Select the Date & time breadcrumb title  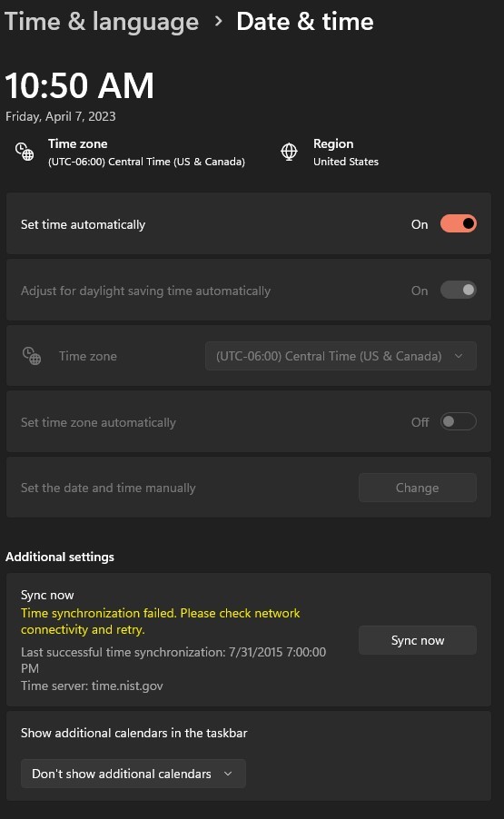pos(305,22)
